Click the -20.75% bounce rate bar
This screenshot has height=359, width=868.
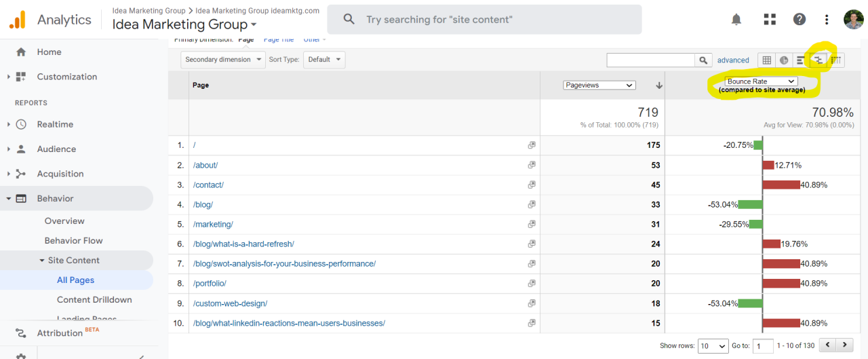click(x=758, y=145)
